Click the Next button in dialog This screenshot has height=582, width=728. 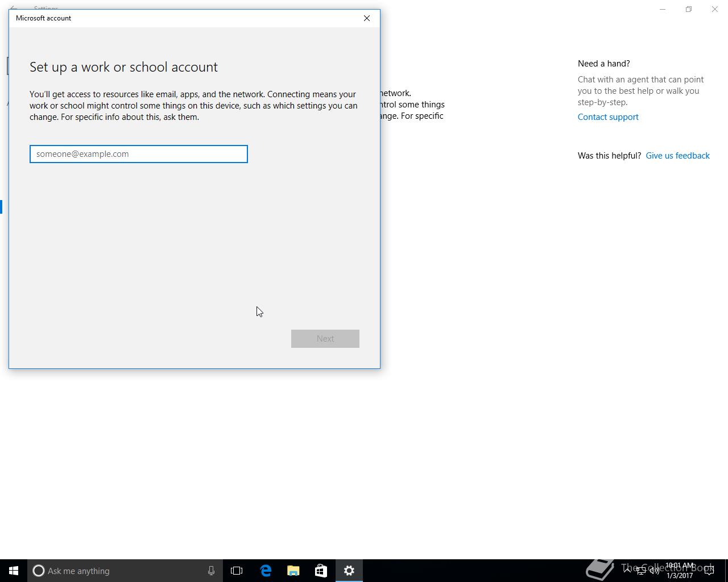coord(325,339)
